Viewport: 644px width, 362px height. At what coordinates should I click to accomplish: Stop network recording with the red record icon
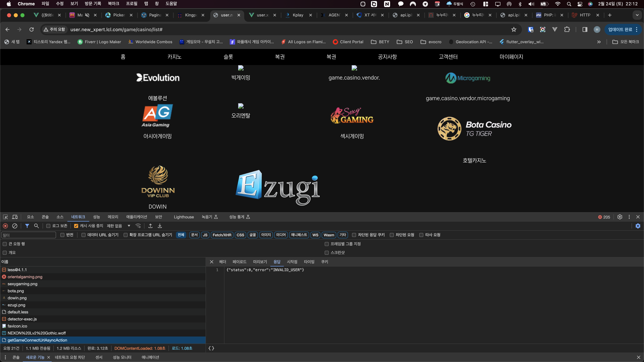click(x=5, y=226)
